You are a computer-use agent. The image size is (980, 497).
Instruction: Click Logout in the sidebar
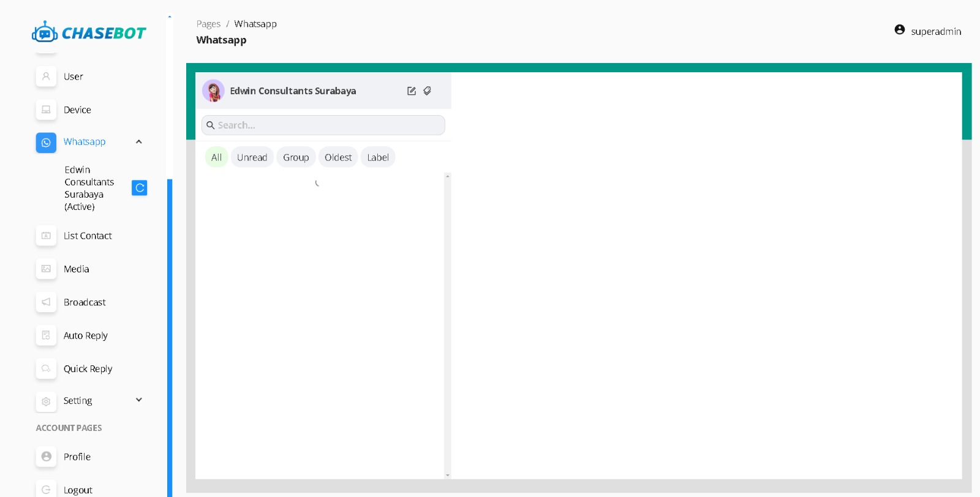click(78, 490)
